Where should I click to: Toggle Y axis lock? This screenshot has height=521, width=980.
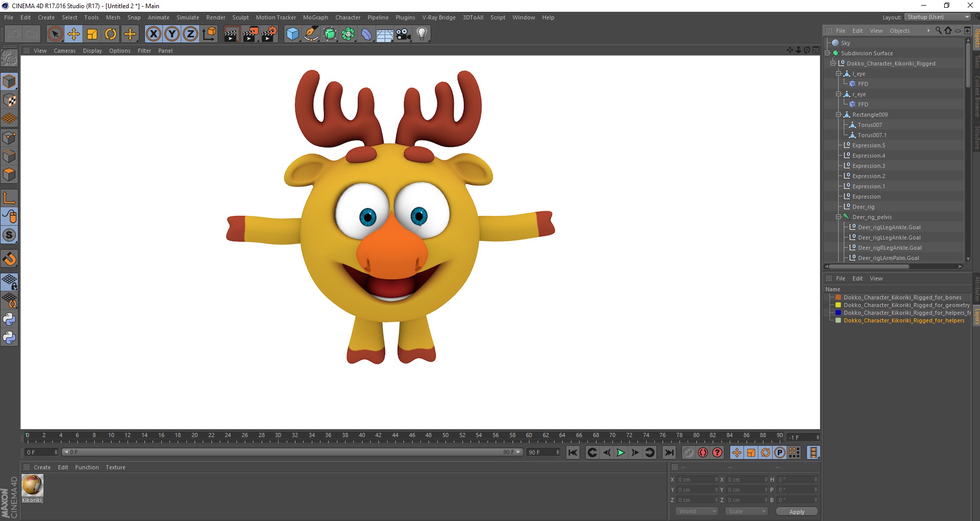click(x=172, y=34)
